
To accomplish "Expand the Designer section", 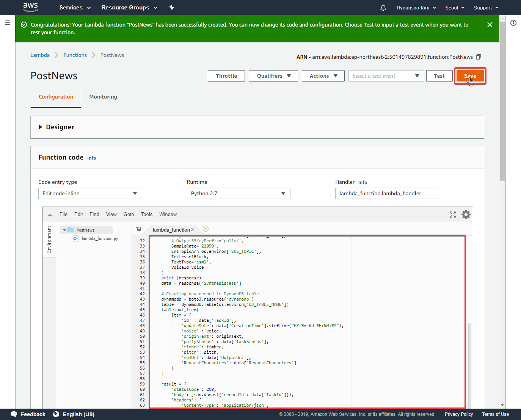I will 41,127.
